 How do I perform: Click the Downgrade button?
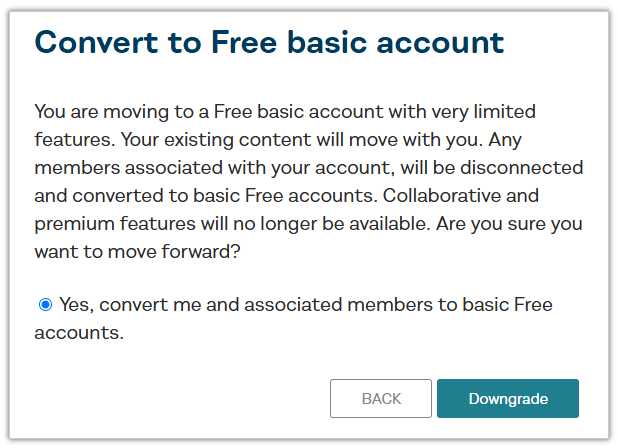pyautogui.click(x=508, y=398)
